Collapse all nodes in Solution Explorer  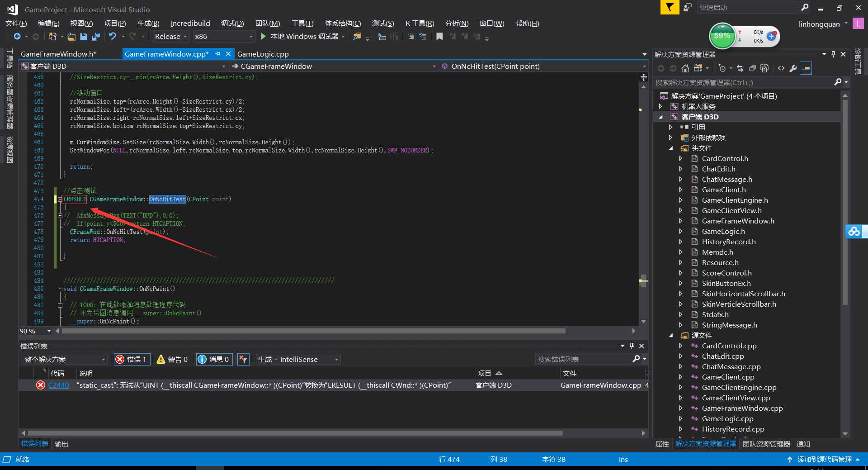pyautogui.click(x=752, y=68)
